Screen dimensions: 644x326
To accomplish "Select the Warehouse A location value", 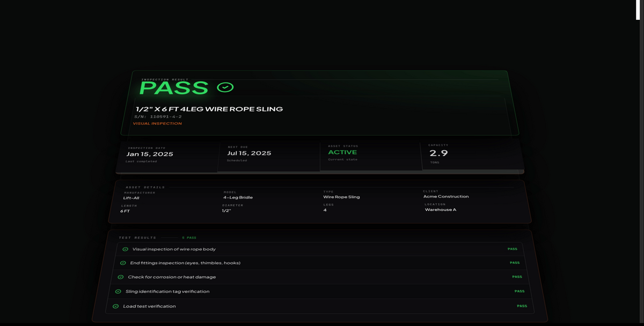I will click(x=440, y=210).
